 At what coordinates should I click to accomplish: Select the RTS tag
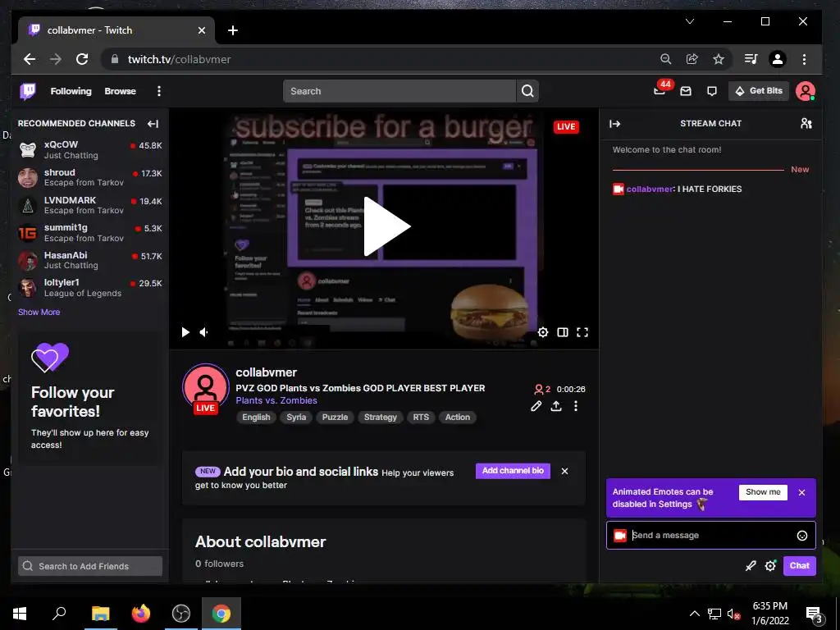[x=421, y=418]
